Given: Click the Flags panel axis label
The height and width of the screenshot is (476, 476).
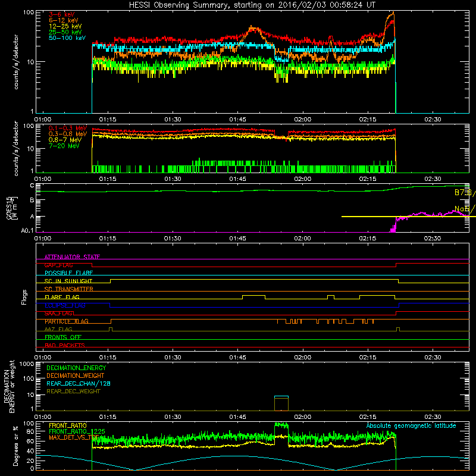Looking at the screenshot, I should tap(24, 297).
